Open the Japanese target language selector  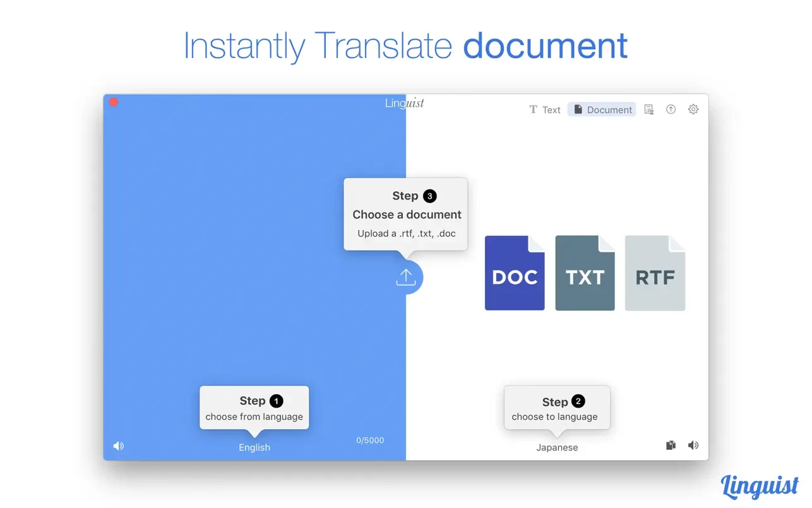(557, 447)
